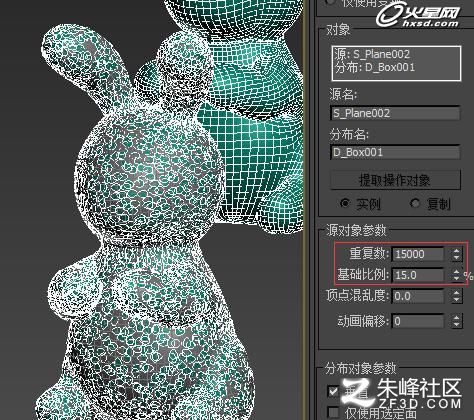The image size is (474, 420).
Task: Click the 动画偏移 value field
Action: (x=418, y=321)
